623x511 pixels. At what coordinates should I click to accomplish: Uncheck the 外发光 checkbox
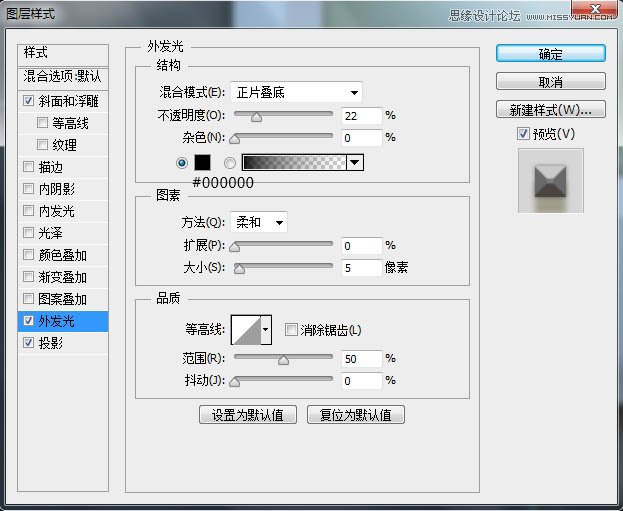(x=28, y=320)
